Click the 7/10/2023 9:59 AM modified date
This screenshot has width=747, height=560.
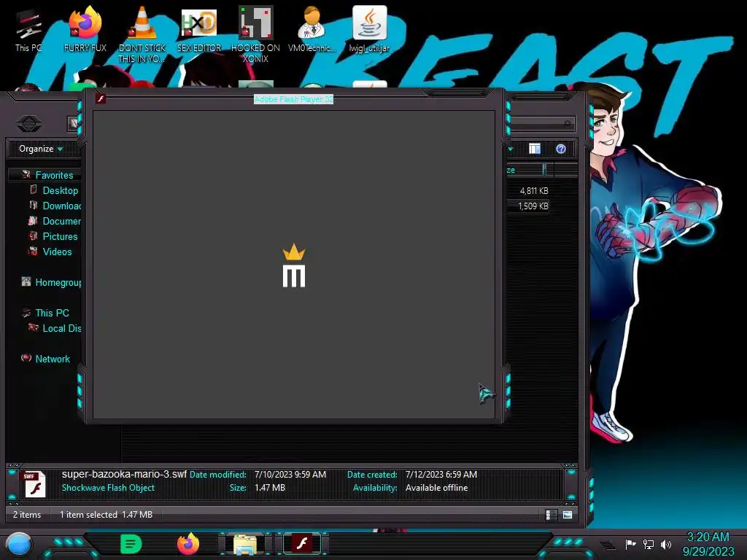coord(290,474)
